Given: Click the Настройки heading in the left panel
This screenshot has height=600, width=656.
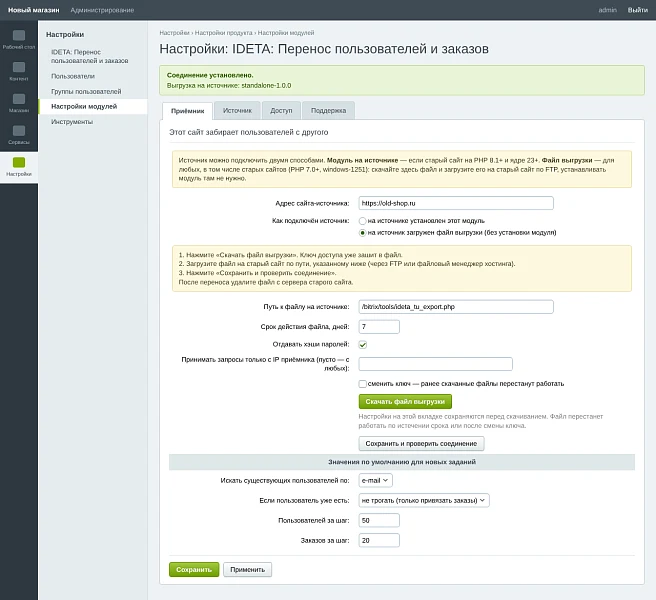Looking at the screenshot, I should [x=65, y=34].
